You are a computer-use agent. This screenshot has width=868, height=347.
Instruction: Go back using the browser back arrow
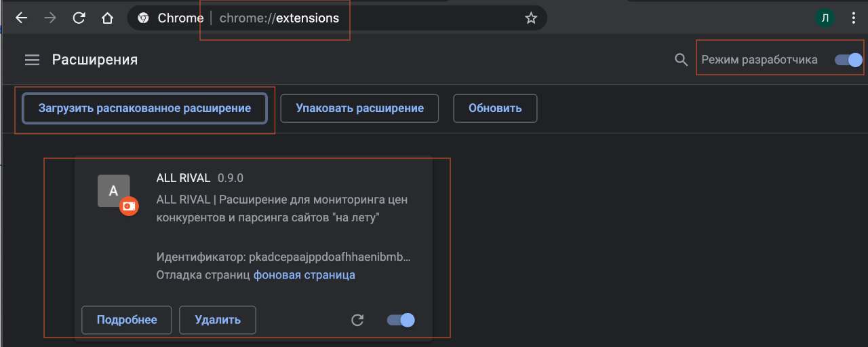[21, 18]
